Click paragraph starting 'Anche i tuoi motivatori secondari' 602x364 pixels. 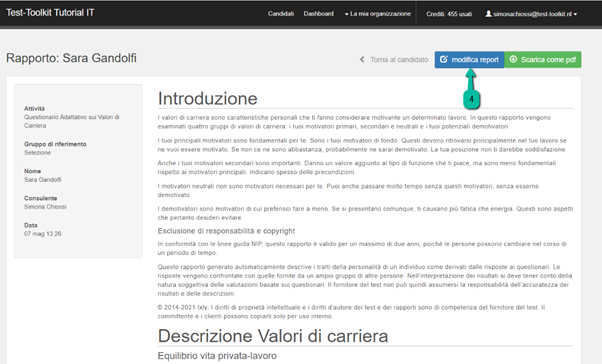357,167
